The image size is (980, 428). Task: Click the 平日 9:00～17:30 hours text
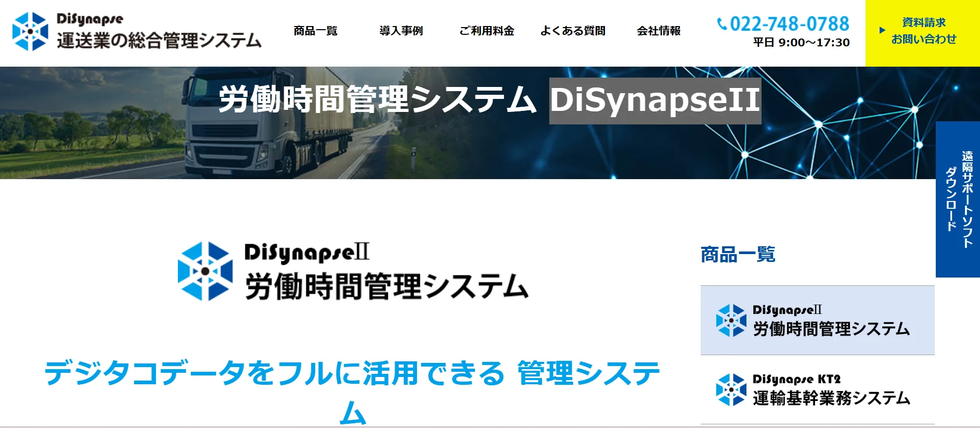pos(801,43)
